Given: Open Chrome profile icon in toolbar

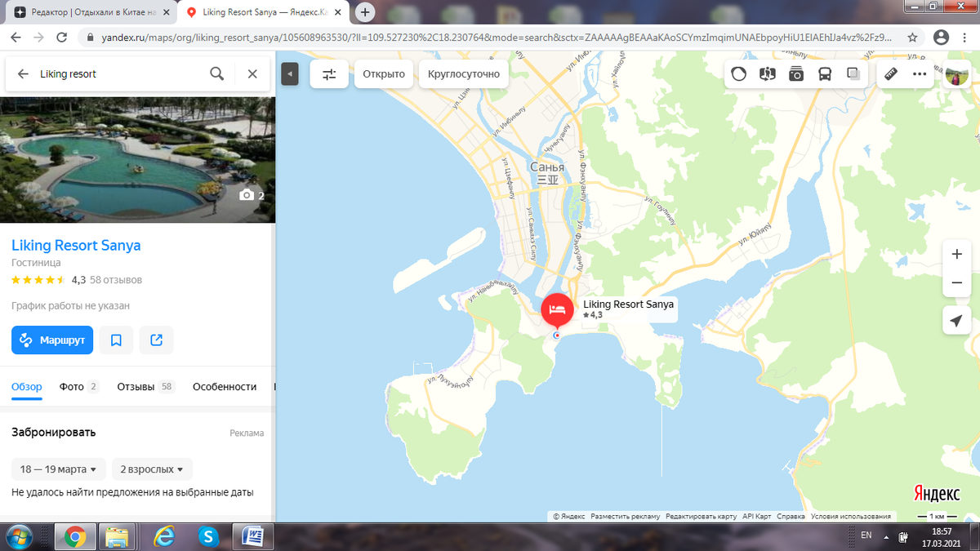Looking at the screenshot, I should (941, 38).
